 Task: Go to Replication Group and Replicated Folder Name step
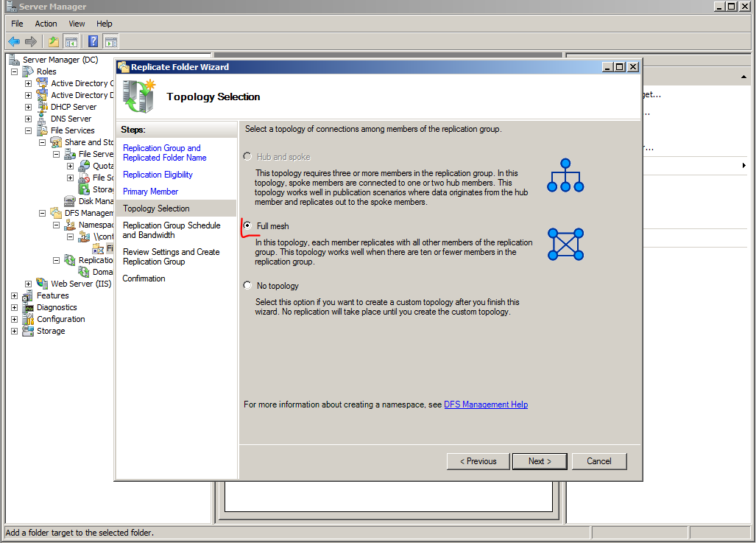click(x=164, y=153)
